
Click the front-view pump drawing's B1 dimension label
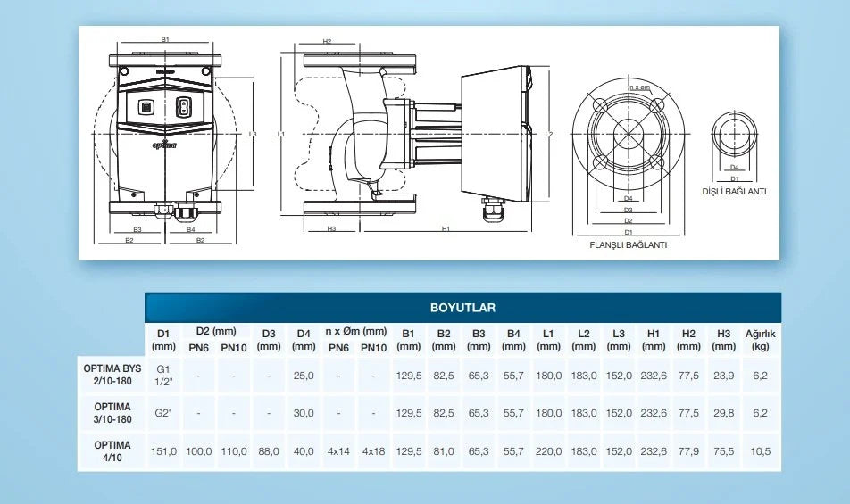(165, 40)
